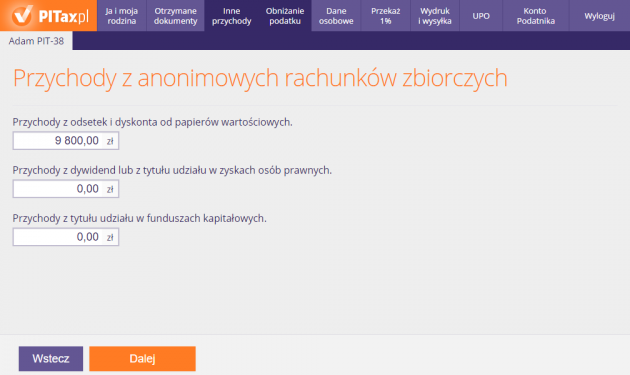Click the PITax.pl logo
Image resolution: width=630 pixels, height=375 pixels.
point(49,16)
